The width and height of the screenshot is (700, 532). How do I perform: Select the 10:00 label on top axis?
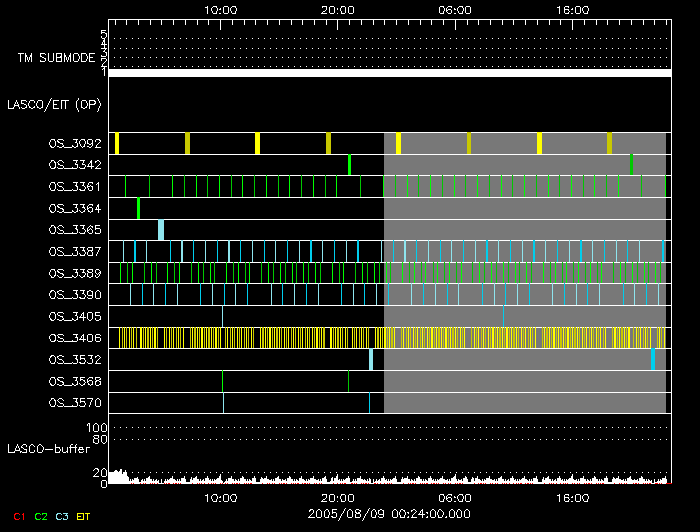[x=220, y=9]
